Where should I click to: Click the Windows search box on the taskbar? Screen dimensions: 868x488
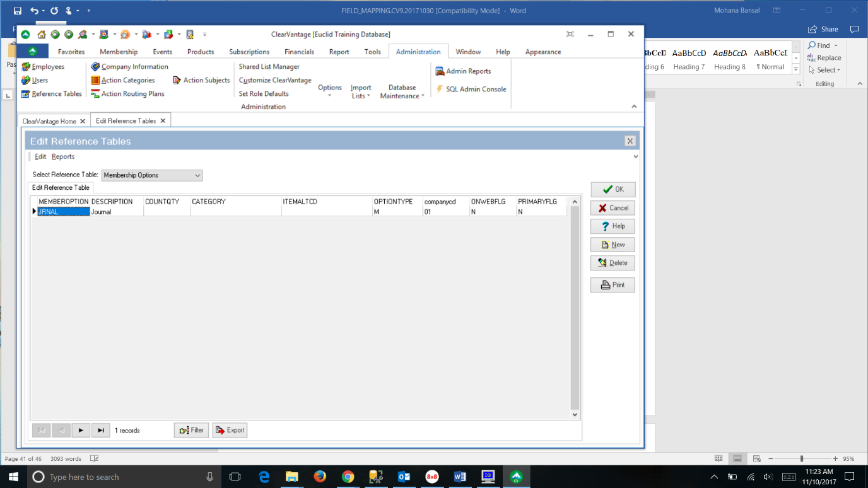coord(124,477)
